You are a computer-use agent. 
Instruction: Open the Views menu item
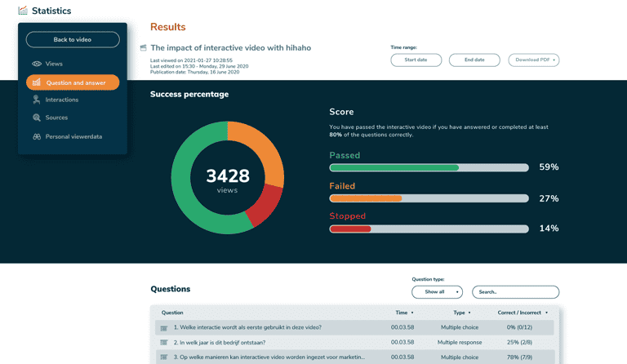pyautogui.click(x=54, y=64)
